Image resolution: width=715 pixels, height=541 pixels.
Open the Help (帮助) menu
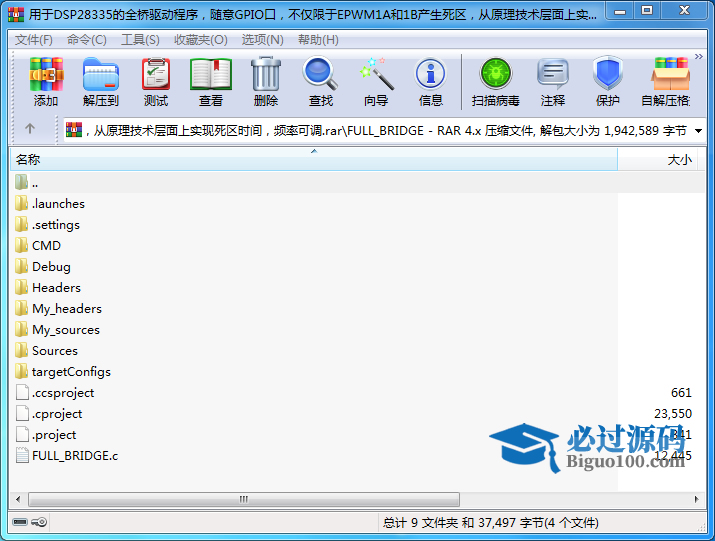[x=318, y=40]
